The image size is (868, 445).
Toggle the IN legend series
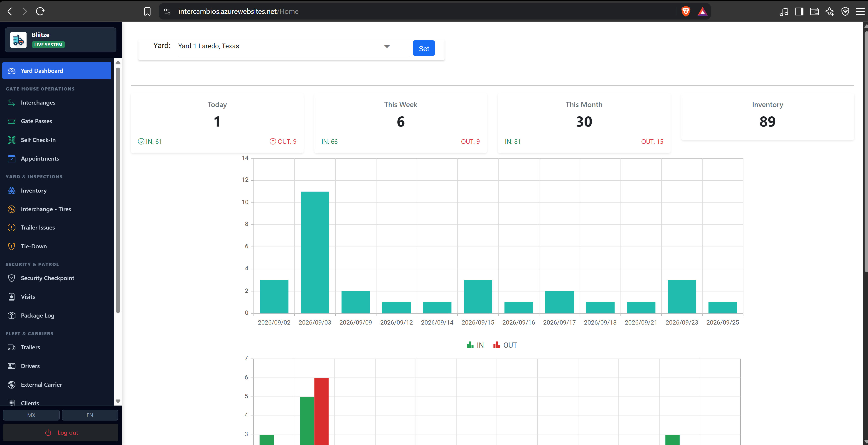tap(475, 345)
